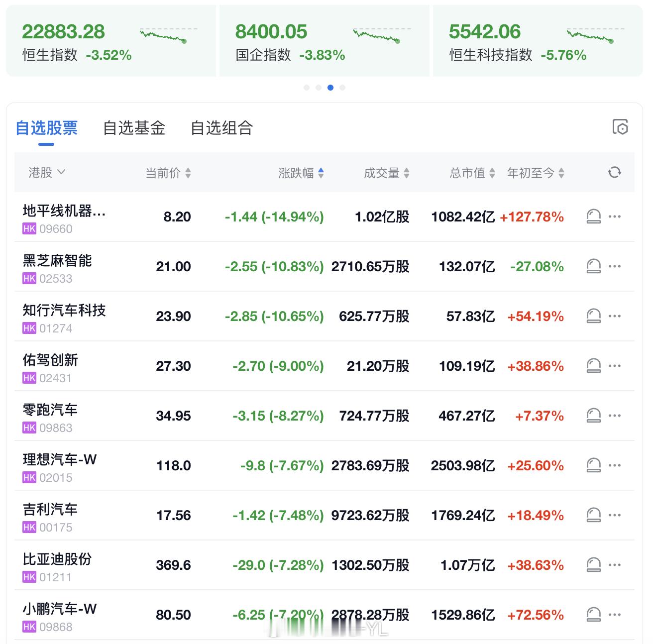Viewport: 653px width, 644px height.
Task: Sort by 涨跌幅 column
Action: [301, 173]
